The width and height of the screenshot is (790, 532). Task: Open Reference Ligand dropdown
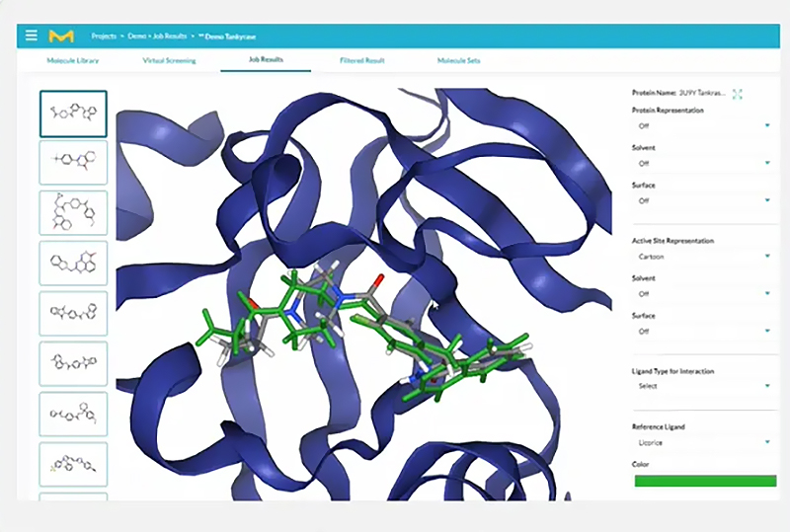click(703, 442)
